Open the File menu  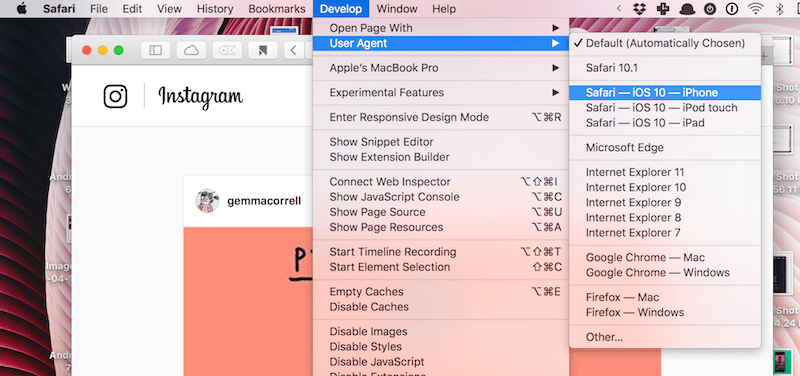click(x=99, y=9)
